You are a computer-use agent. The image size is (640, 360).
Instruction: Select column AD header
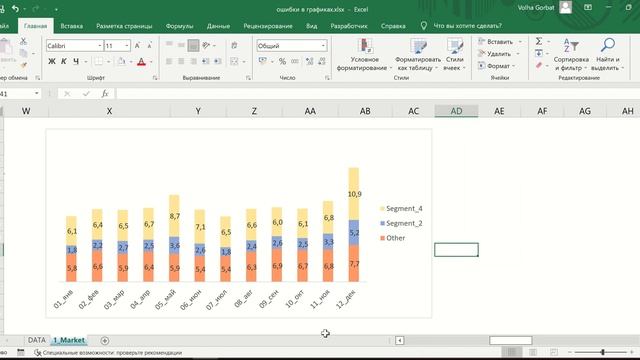click(x=456, y=111)
